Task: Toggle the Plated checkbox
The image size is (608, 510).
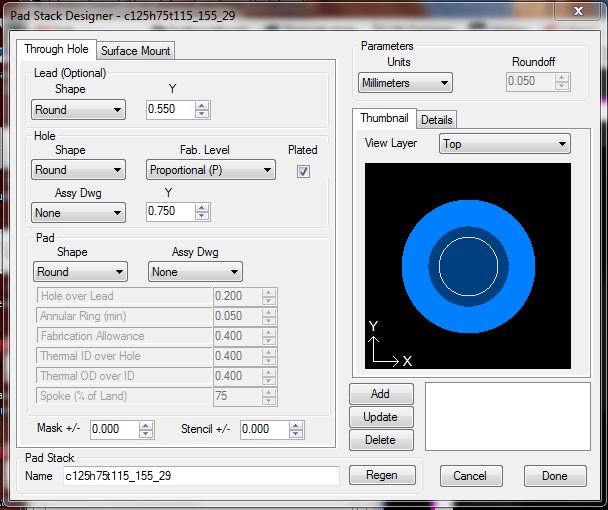Action: [x=303, y=171]
